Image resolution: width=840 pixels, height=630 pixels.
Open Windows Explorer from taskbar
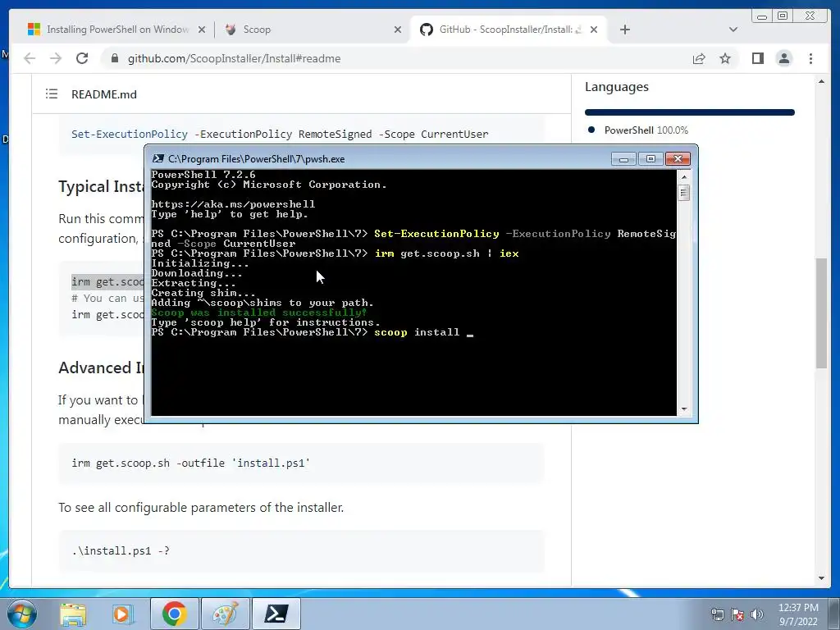coord(73,614)
